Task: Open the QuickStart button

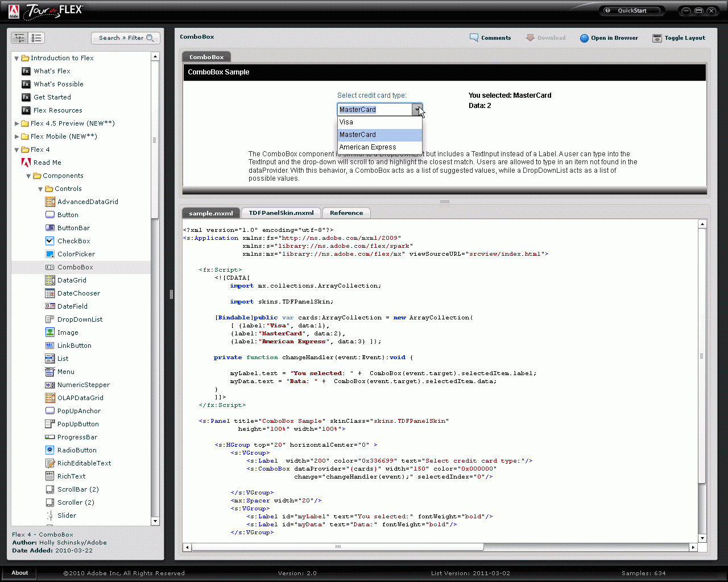Action: (x=632, y=10)
